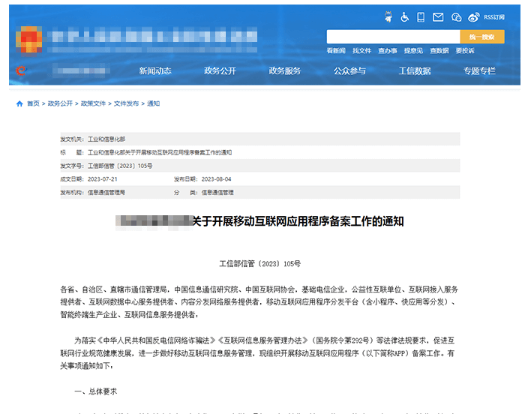Click 要投诉 quick link under search

[x=465, y=51]
